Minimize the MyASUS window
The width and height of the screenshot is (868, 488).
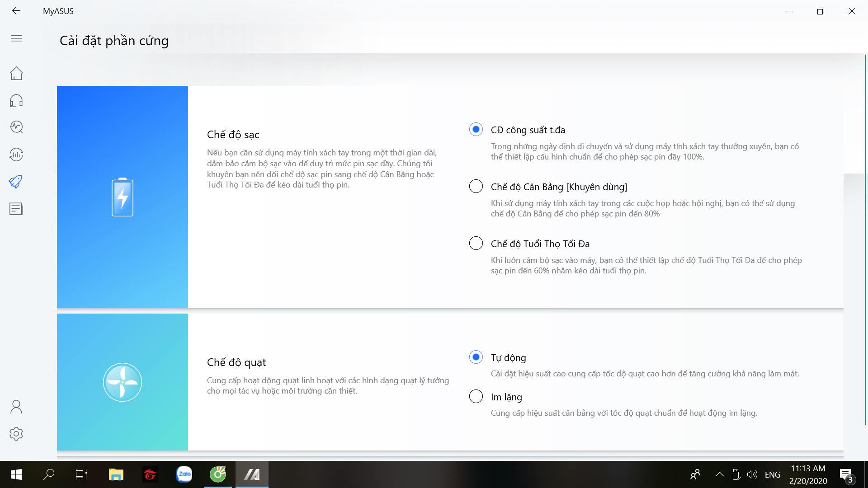tap(790, 11)
